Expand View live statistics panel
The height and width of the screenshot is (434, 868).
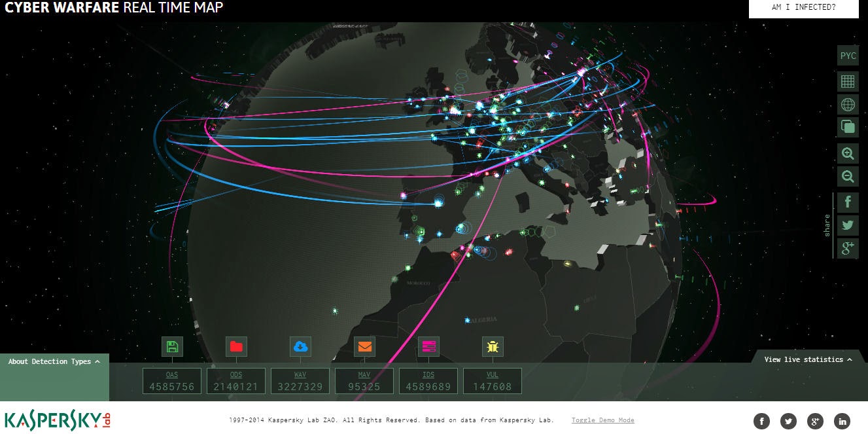pyautogui.click(x=808, y=359)
